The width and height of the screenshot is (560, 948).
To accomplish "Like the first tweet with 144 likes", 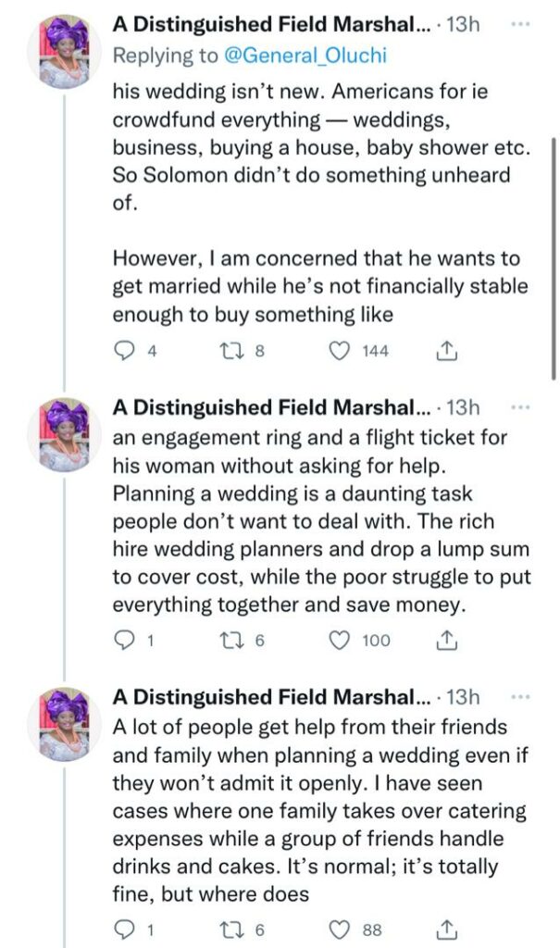I will coord(342,351).
